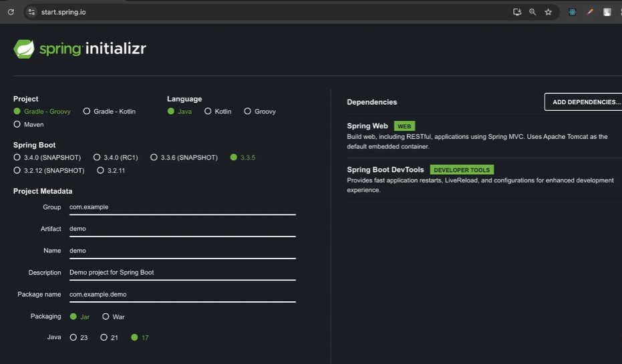Set packaging to Jar
The image size is (622, 364).
(80, 317)
